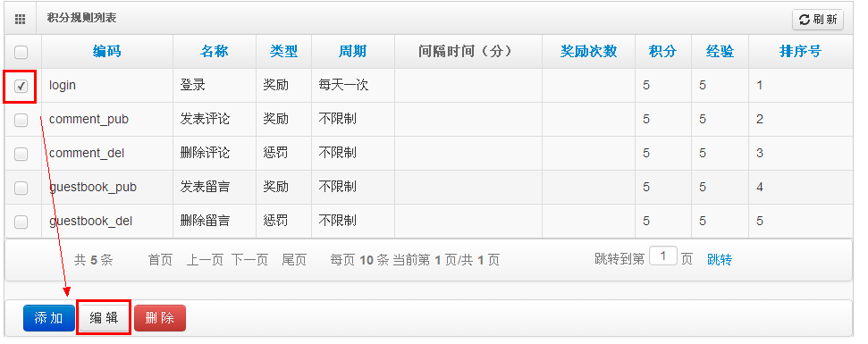This screenshot has height=344, width=868.
Task: Sort by the 名称 column header
Action: point(215,52)
